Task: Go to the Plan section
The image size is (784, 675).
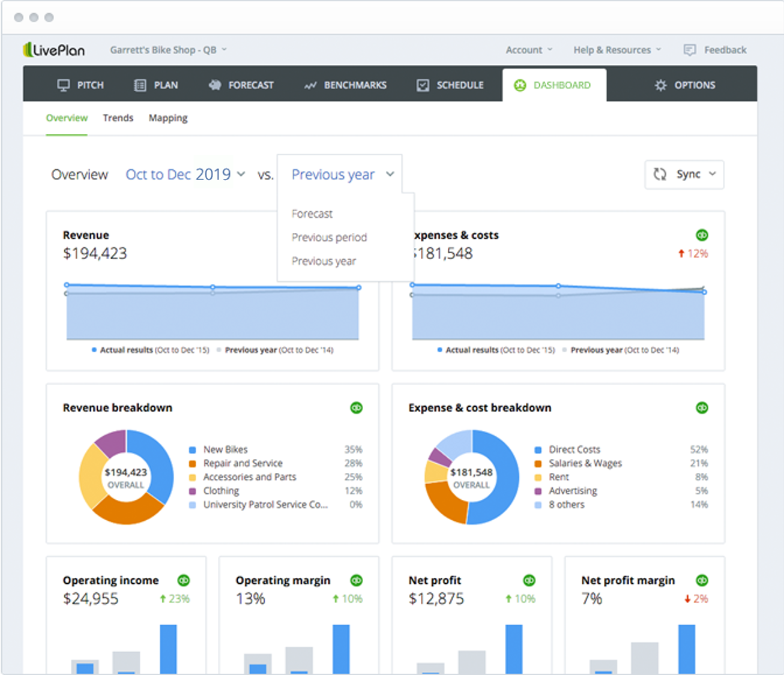Action: (x=156, y=85)
